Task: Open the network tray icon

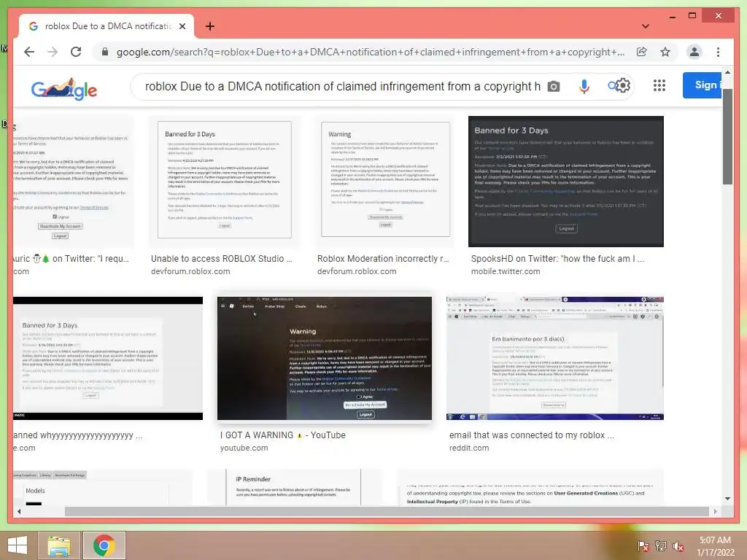Action: (660, 545)
